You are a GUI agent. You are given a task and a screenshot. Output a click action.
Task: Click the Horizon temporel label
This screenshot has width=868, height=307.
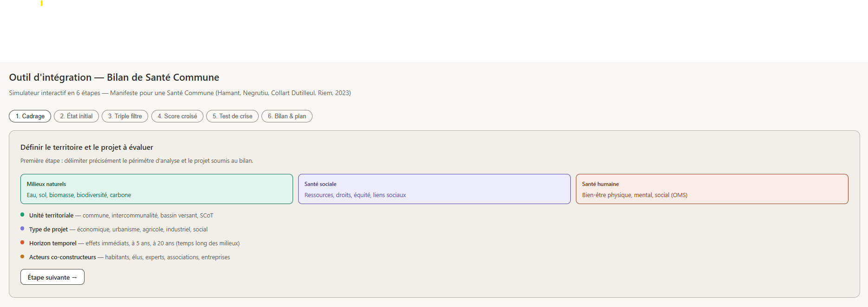click(x=52, y=243)
